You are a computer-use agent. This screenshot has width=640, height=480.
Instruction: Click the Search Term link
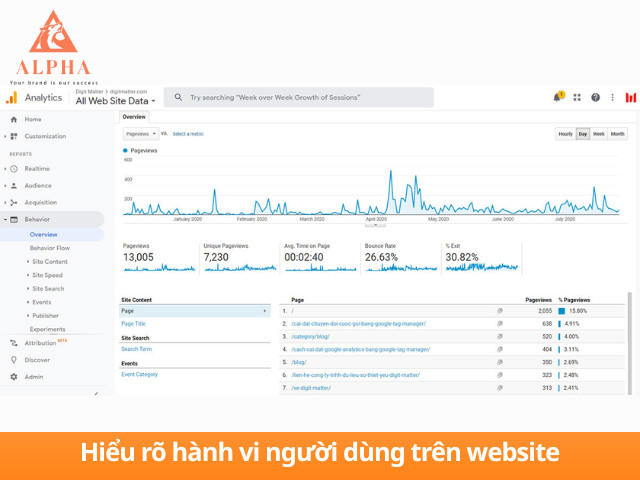137,349
